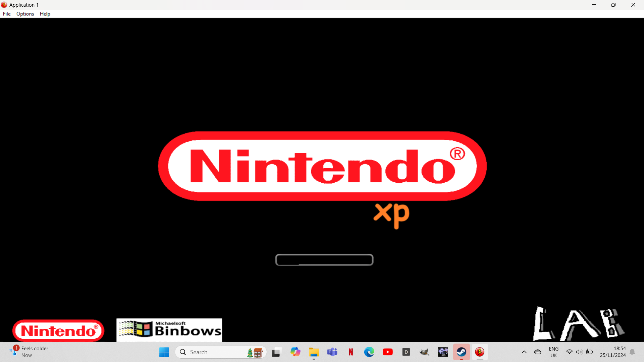Click the weather notification balloon

29,352
